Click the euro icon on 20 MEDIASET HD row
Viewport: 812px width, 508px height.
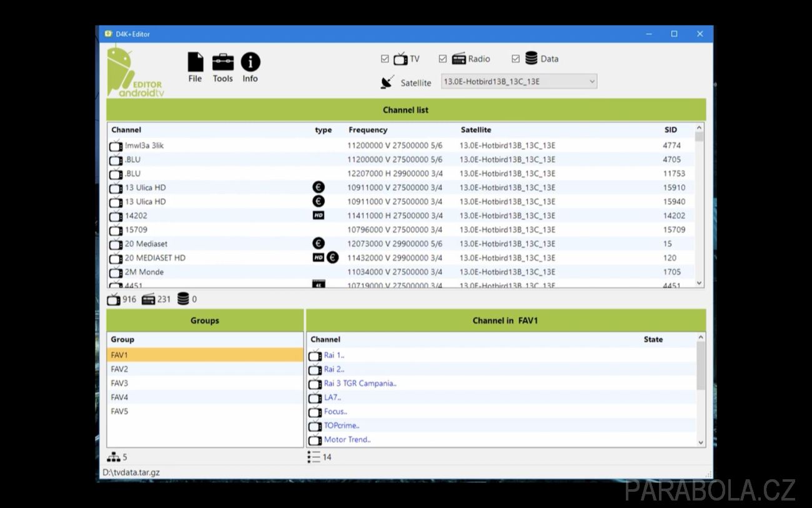333,257
